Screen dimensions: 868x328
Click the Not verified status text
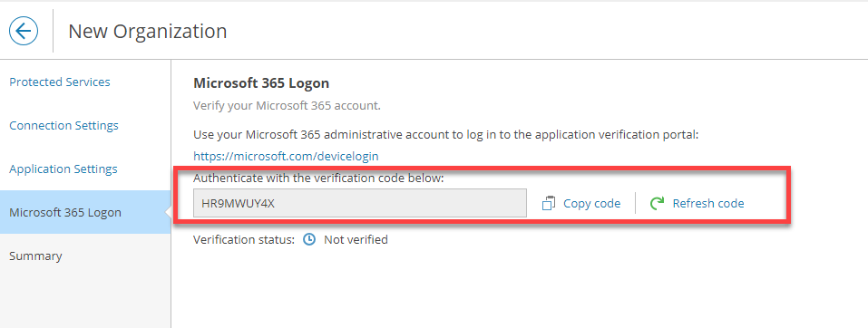click(356, 239)
